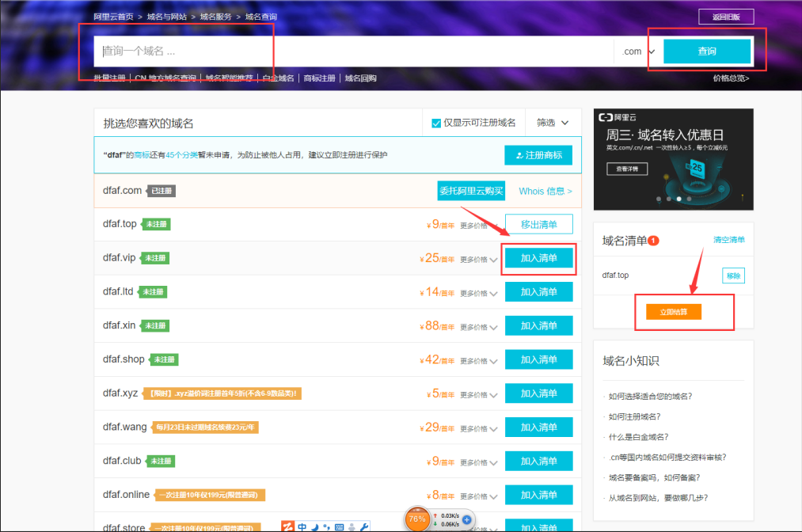Add dfaf.club to the list
The image size is (802, 532).
[538, 461]
